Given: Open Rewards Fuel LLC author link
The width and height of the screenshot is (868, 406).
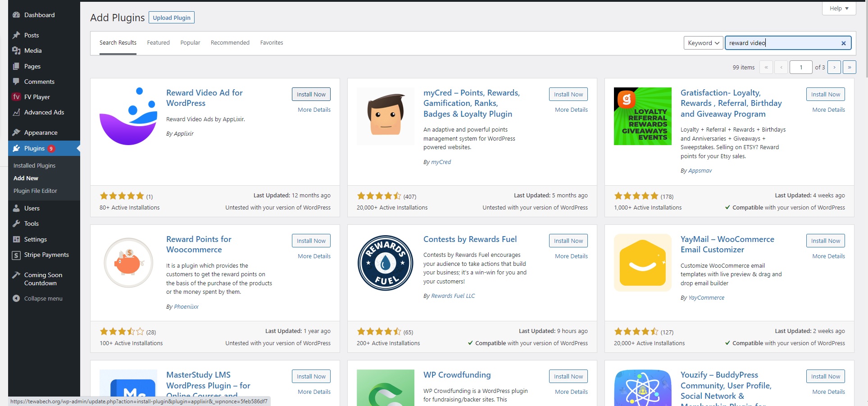Looking at the screenshot, I should click(453, 296).
